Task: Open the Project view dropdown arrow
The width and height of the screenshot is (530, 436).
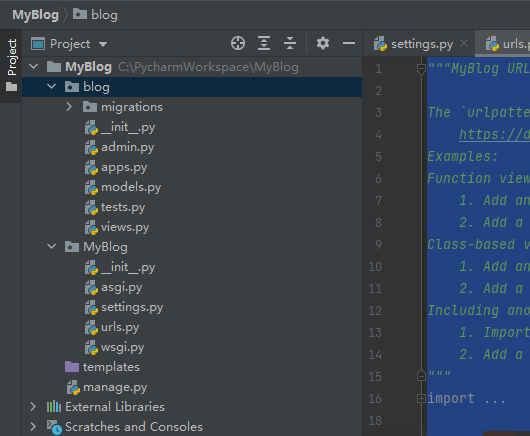Action: point(103,44)
